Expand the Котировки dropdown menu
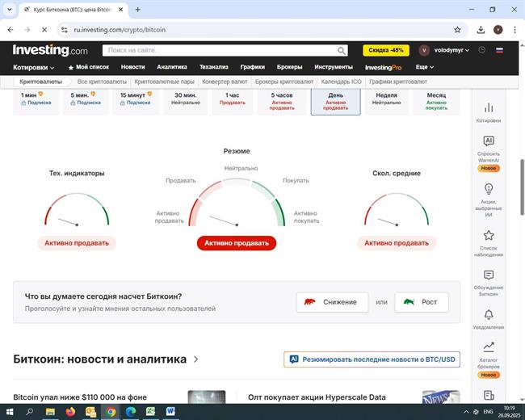Image resolution: width=525 pixels, height=420 pixels. 34,67
